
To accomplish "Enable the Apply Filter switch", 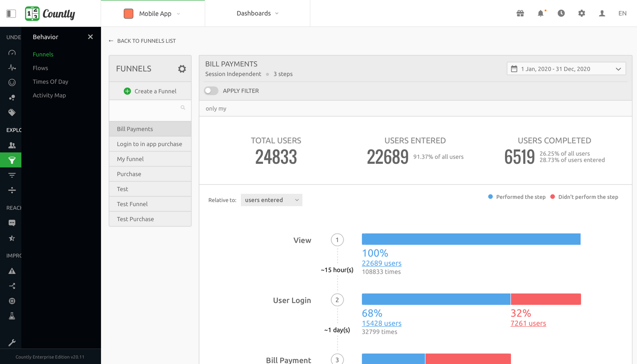I will click(x=211, y=91).
